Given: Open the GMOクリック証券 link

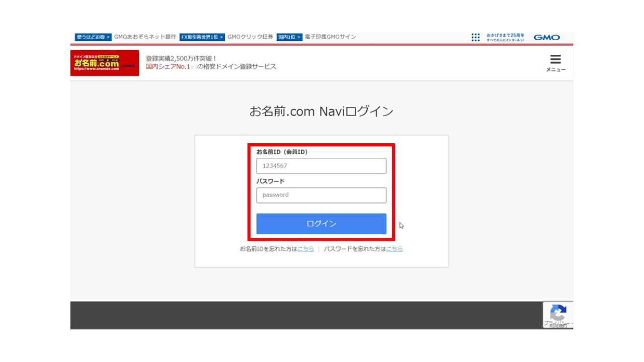Looking at the screenshot, I should pyautogui.click(x=251, y=37).
